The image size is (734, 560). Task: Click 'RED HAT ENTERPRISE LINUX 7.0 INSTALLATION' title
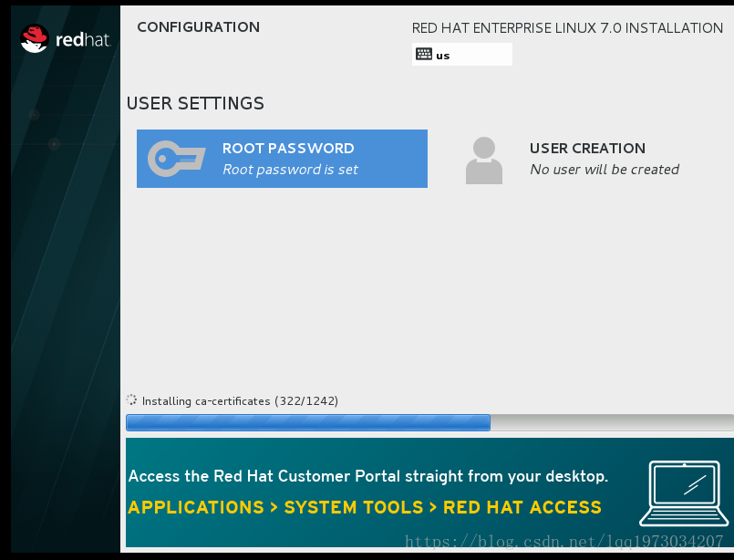(x=567, y=28)
